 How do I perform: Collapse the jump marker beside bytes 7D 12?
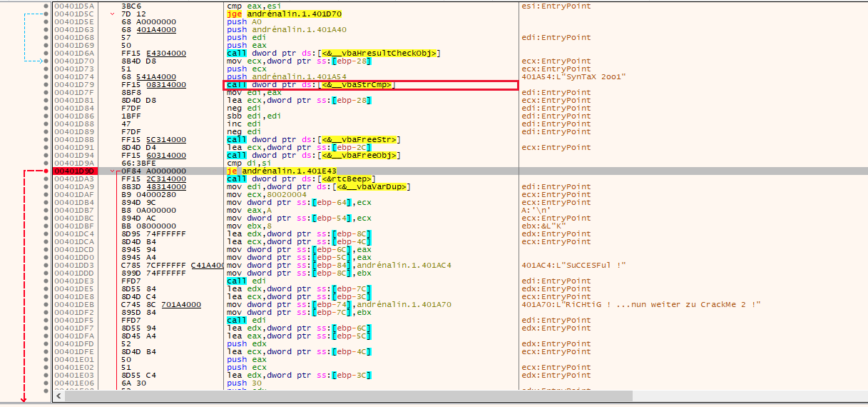[113, 14]
